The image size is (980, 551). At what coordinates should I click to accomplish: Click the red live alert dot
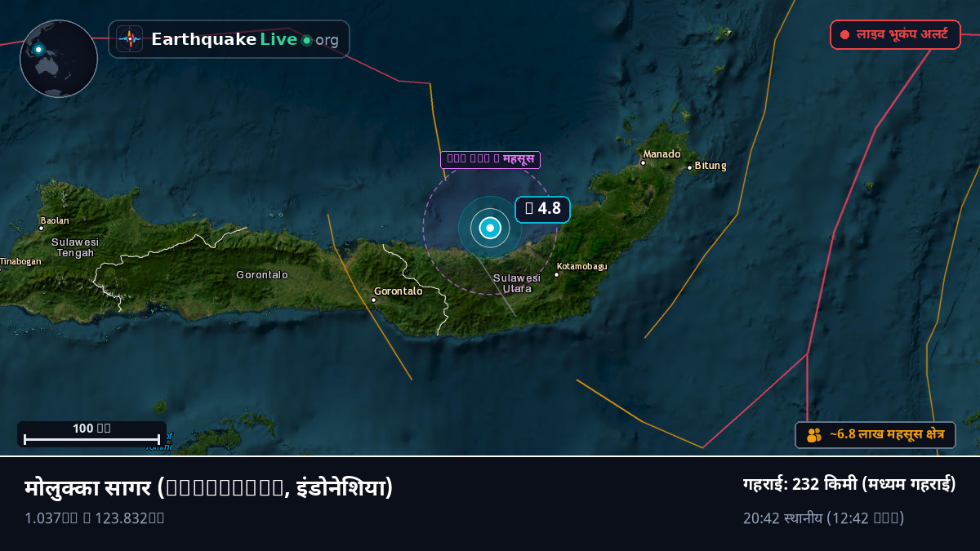844,35
